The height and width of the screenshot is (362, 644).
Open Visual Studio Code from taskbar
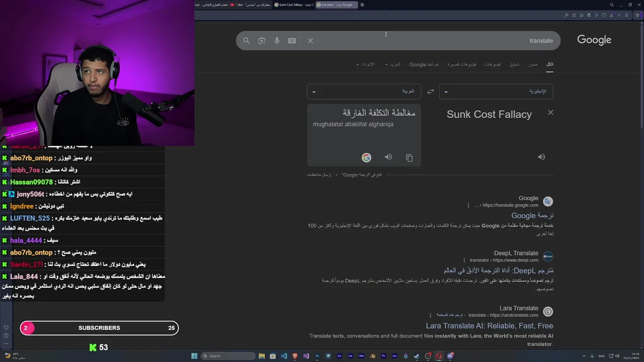[x=284, y=356]
